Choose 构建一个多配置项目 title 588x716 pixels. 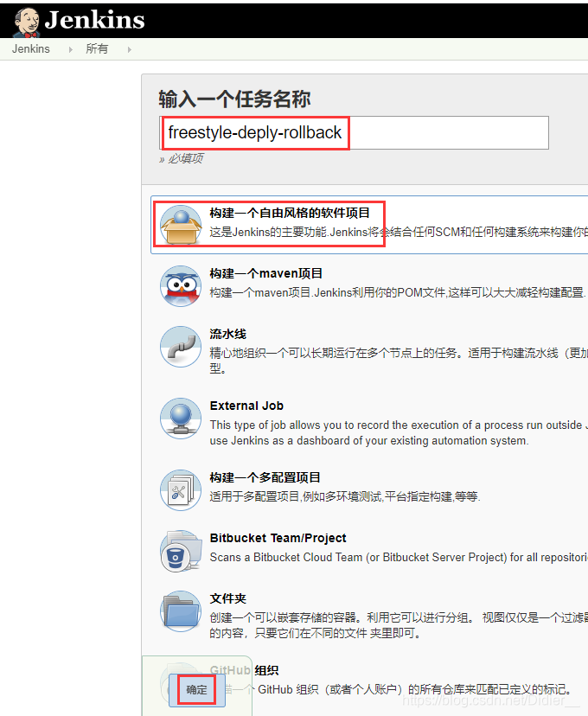[x=265, y=477]
